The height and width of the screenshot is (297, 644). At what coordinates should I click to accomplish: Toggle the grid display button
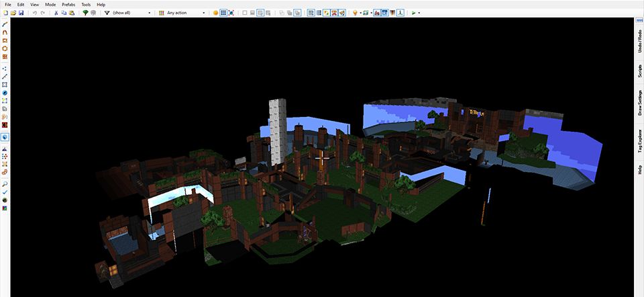pos(223,13)
